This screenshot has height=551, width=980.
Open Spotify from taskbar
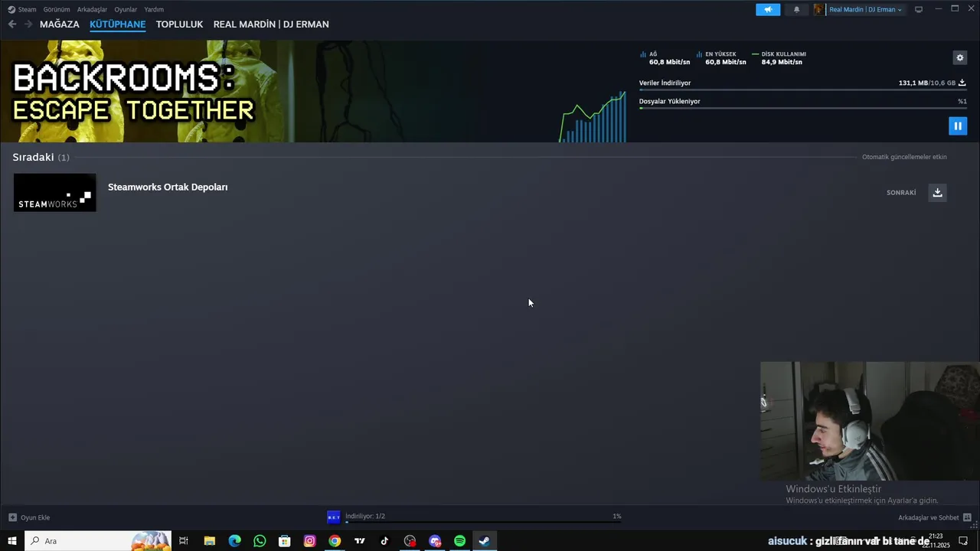[459, 541]
